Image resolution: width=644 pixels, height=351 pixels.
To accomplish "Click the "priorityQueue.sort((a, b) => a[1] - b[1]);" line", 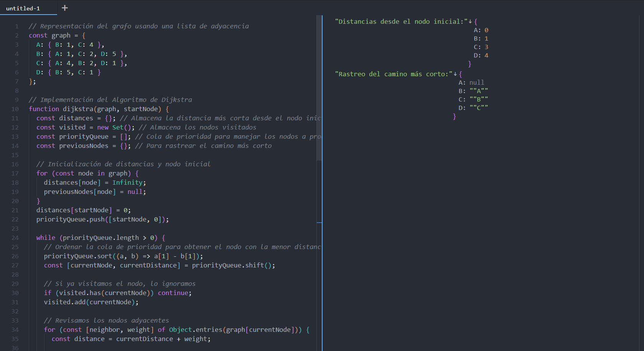I will (124, 256).
